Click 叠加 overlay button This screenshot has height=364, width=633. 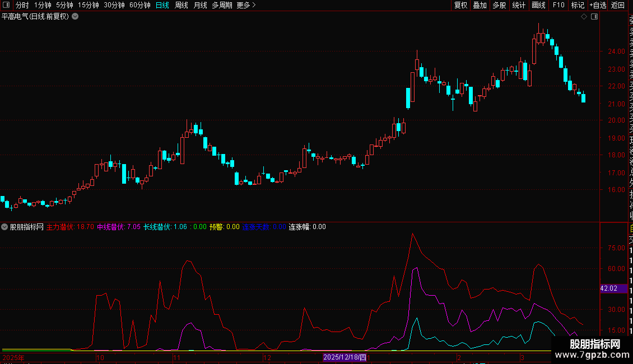coord(480,5)
